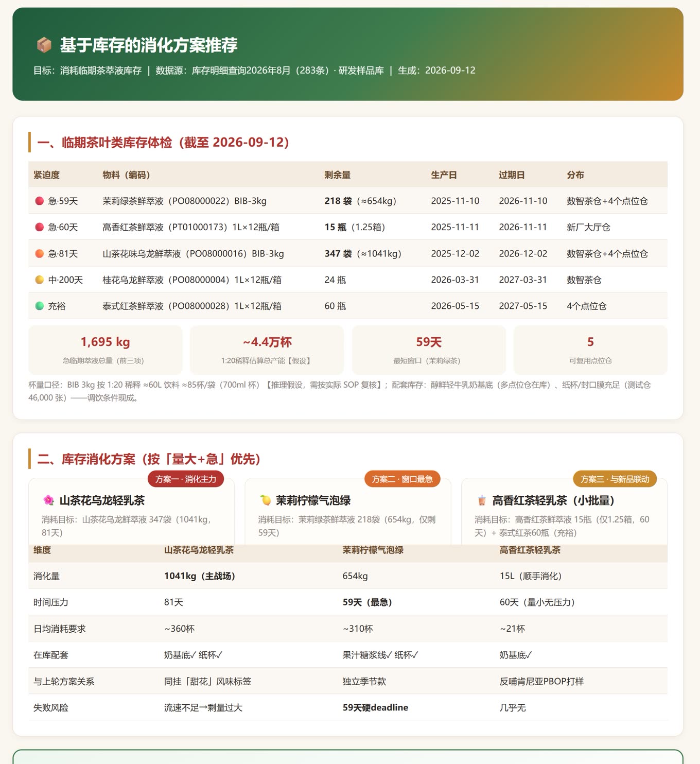The width and height of the screenshot is (700, 764).
Task: Click the 过期日 column header
Action: pyautogui.click(x=512, y=175)
